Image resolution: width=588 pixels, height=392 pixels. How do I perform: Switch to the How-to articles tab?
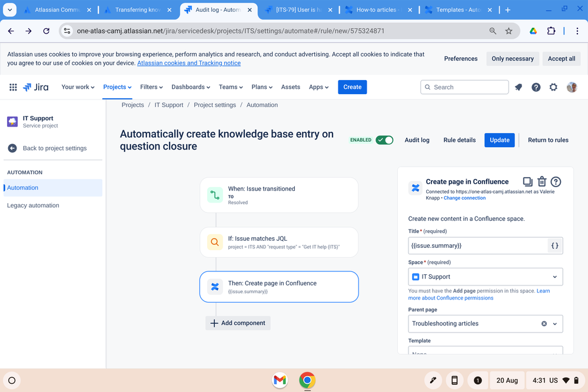[x=378, y=10]
